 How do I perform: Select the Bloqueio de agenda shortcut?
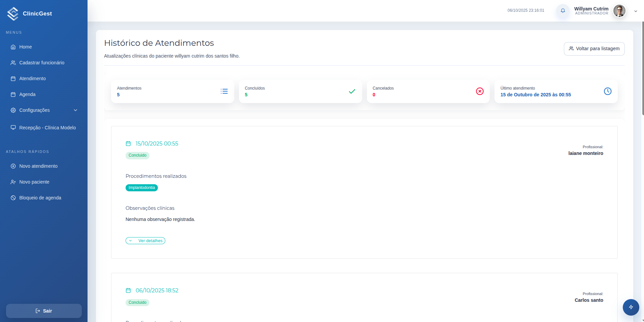click(40, 198)
